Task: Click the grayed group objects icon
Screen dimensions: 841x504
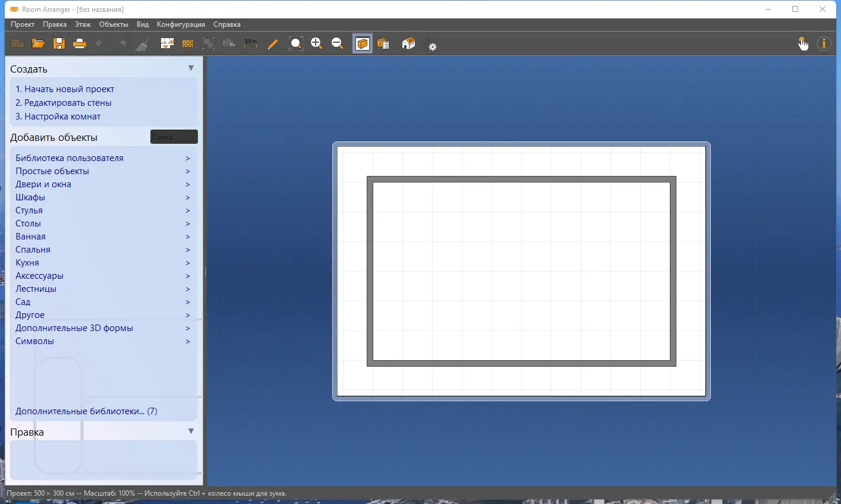Action: [x=209, y=44]
